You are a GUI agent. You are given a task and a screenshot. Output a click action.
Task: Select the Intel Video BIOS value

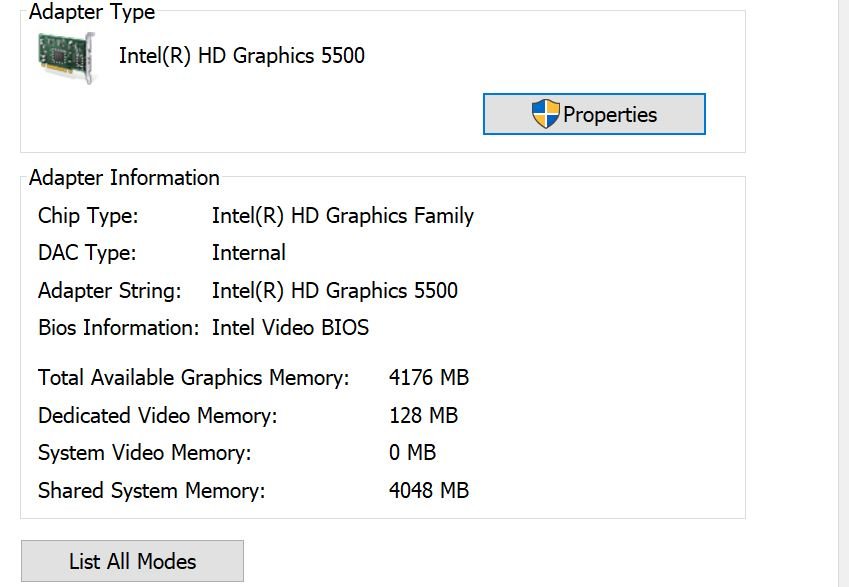(x=290, y=328)
